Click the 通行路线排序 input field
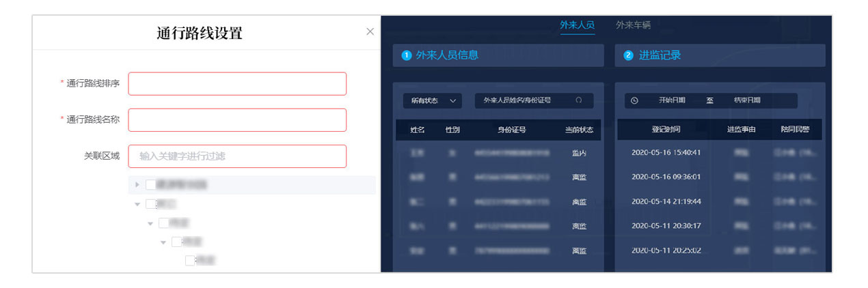This screenshot has height=288, width=868. [237, 84]
